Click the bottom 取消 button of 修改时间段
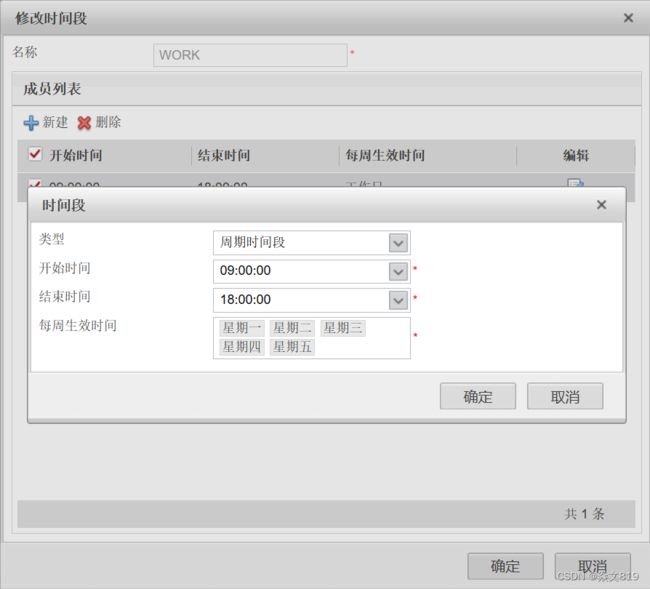This screenshot has width=650, height=589. coord(592,566)
